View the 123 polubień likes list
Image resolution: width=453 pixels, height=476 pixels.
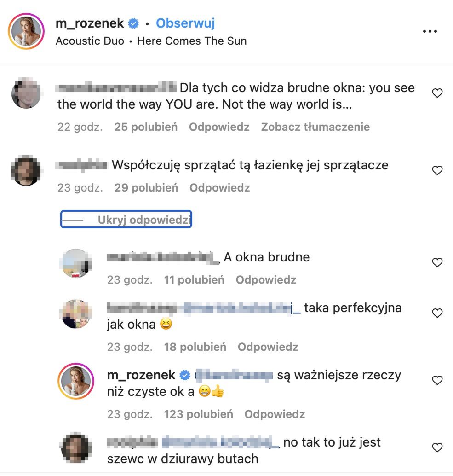(198, 414)
